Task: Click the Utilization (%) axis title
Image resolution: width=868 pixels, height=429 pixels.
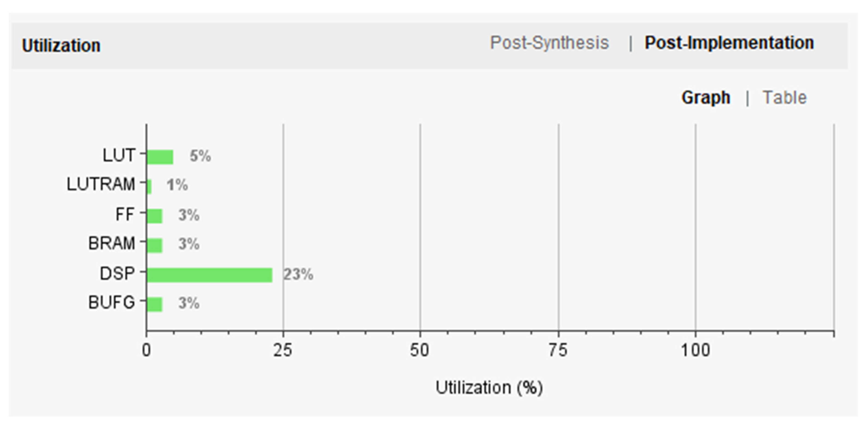Action: (489, 387)
